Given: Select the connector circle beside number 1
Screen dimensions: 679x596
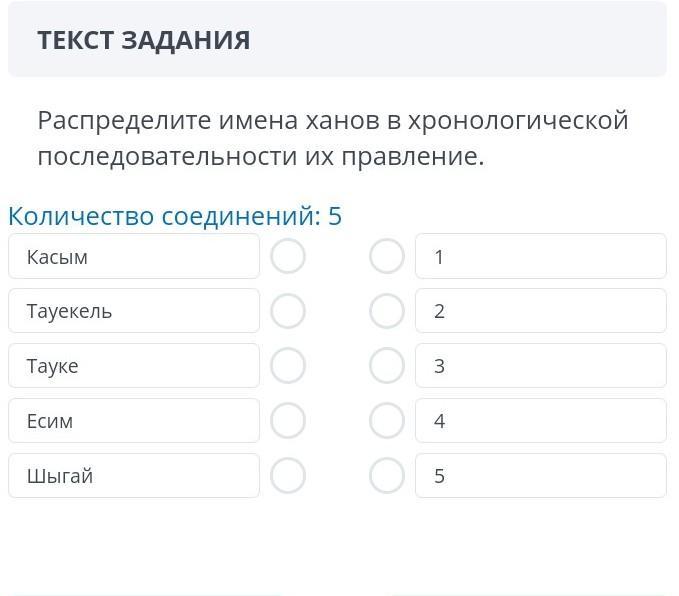Looking at the screenshot, I should pyautogui.click(x=387, y=257).
